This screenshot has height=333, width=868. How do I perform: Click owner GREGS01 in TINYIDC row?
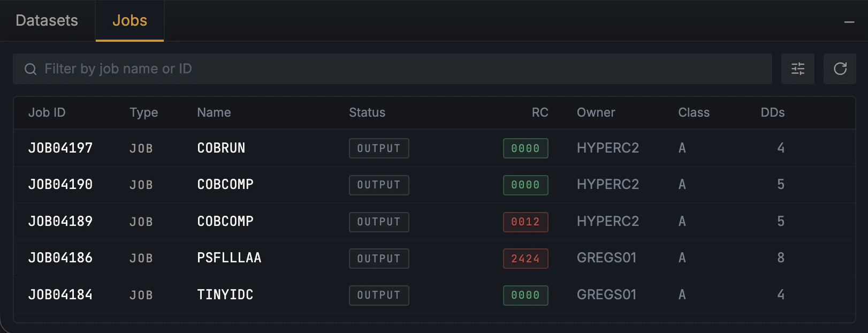pos(606,295)
